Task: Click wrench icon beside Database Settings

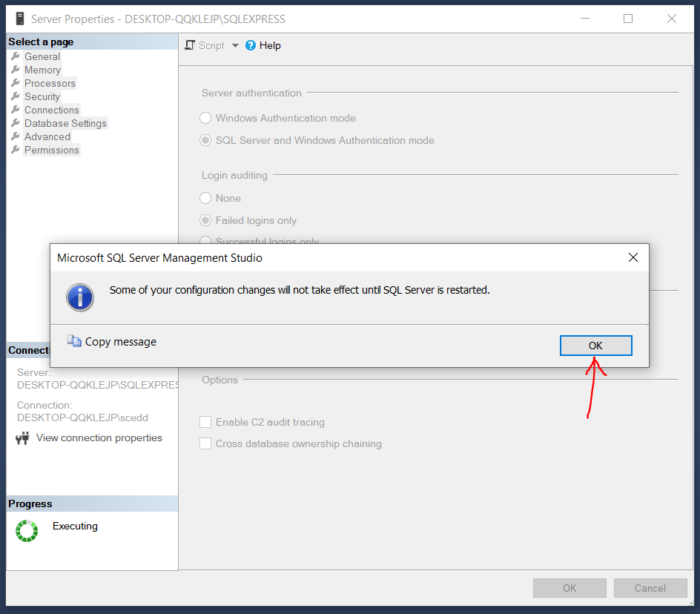Action: tap(15, 123)
